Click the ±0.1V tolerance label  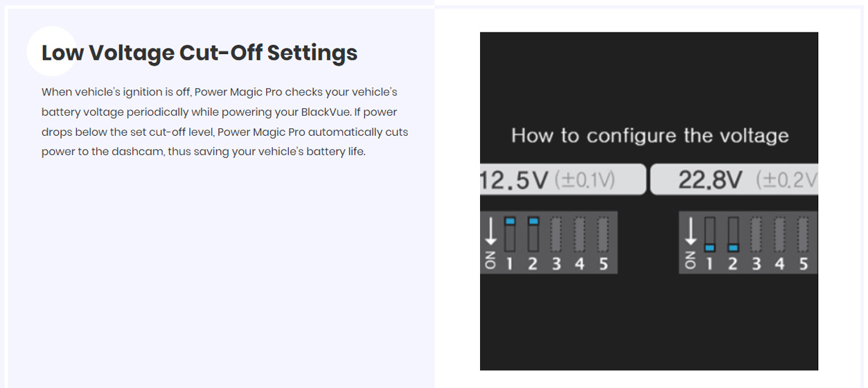pos(585,181)
